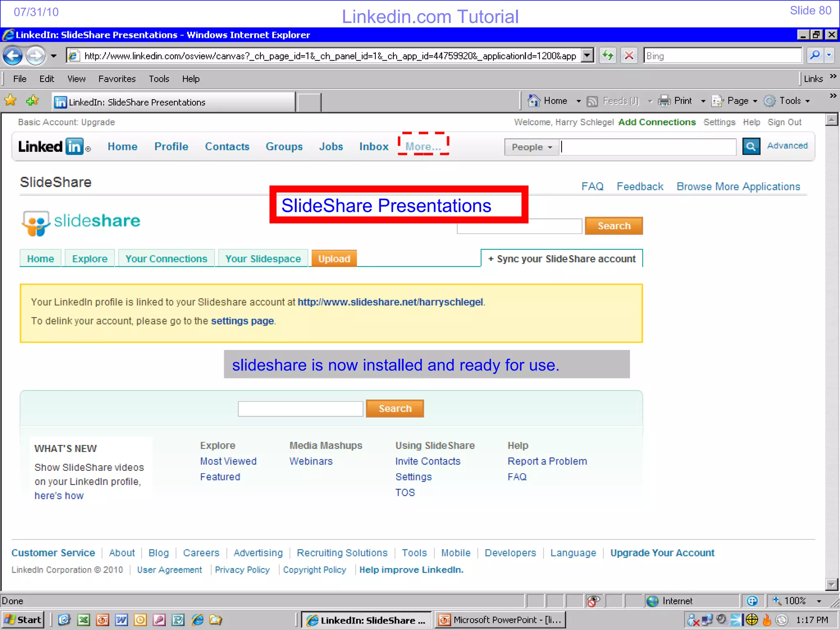The width and height of the screenshot is (840, 630).
Task: Click the lower orange Search button
Action: (395, 409)
